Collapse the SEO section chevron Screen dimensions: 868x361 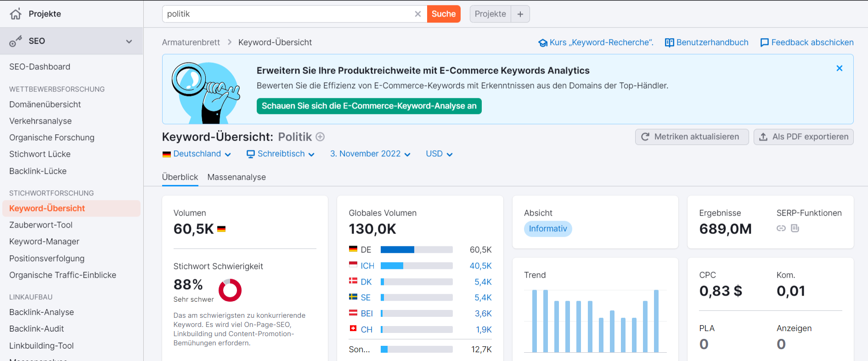[x=129, y=41]
